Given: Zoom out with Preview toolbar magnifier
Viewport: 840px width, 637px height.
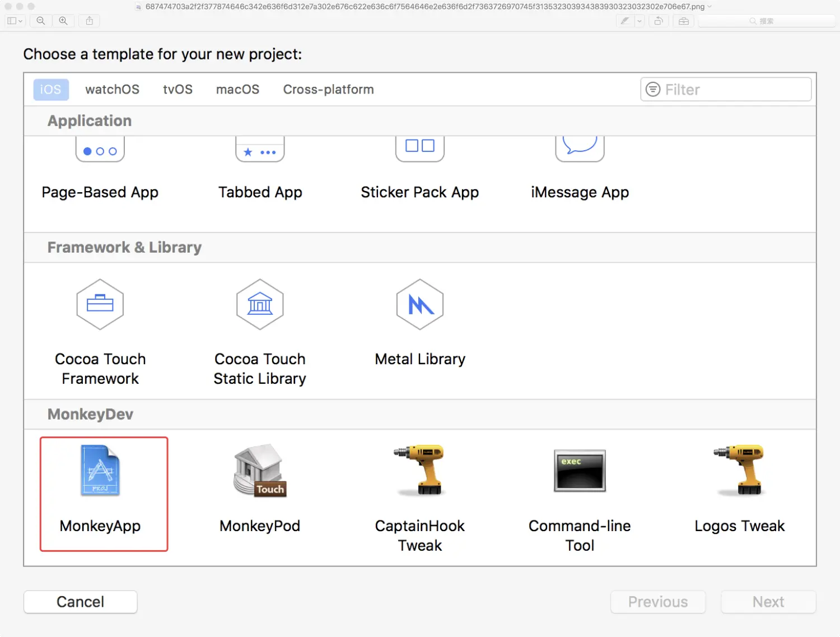Looking at the screenshot, I should click(x=41, y=21).
